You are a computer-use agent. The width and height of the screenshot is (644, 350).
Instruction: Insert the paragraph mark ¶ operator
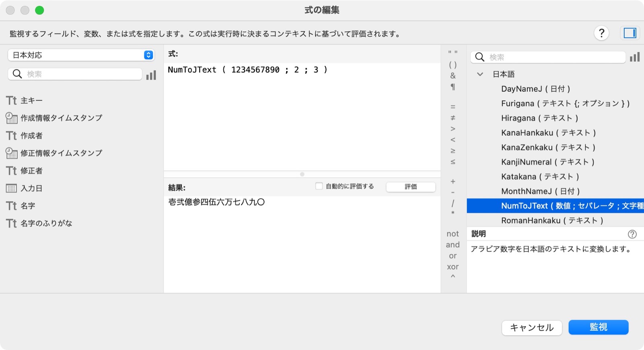click(x=453, y=87)
